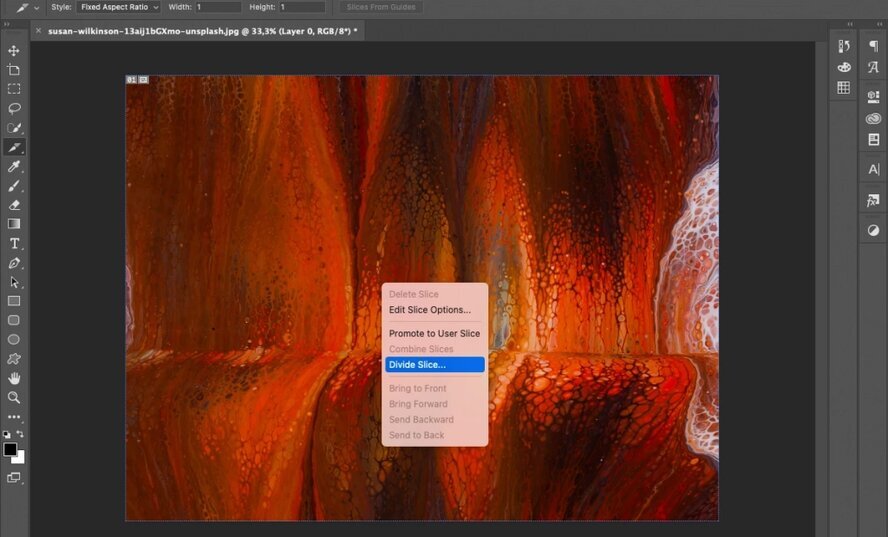Select the Rectangular Marquee tool
Image resolution: width=888 pixels, height=537 pixels.
tap(14, 89)
